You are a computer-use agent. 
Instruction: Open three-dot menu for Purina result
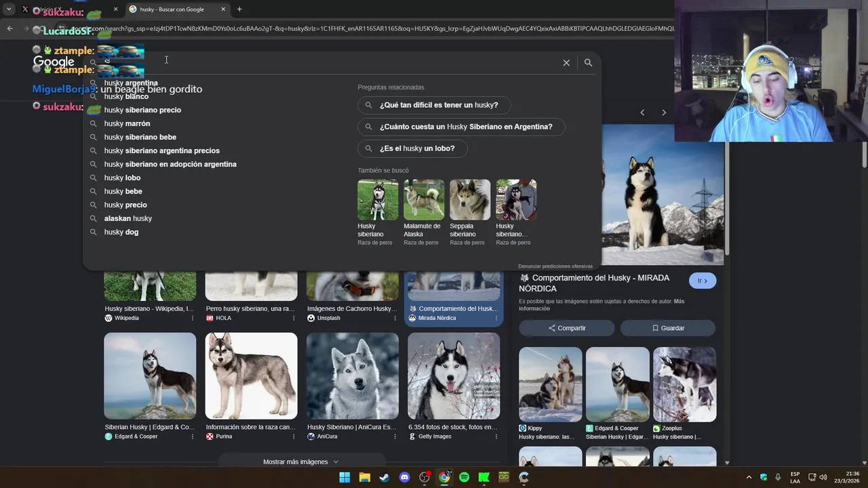pos(294,436)
